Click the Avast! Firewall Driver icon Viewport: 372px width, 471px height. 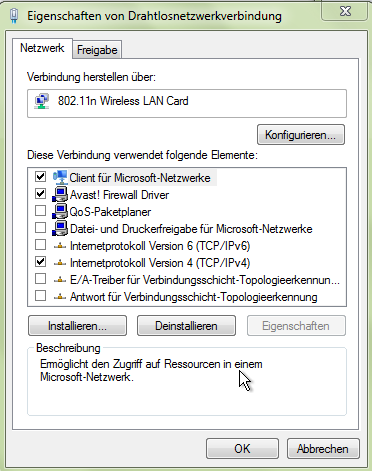pyautogui.click(x=60, y=195)
